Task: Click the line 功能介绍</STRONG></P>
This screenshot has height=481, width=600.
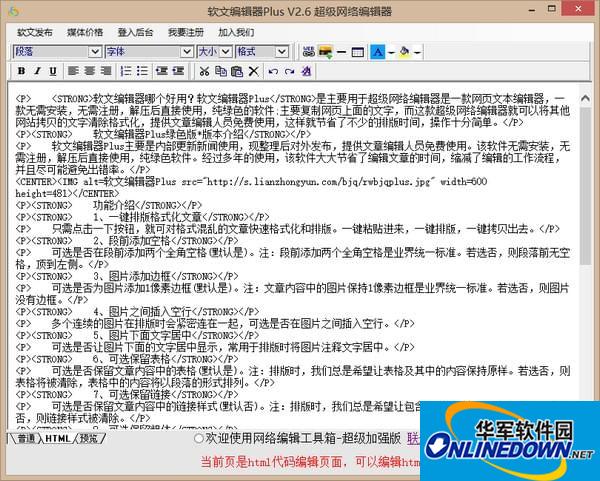Action: point(148,205)
